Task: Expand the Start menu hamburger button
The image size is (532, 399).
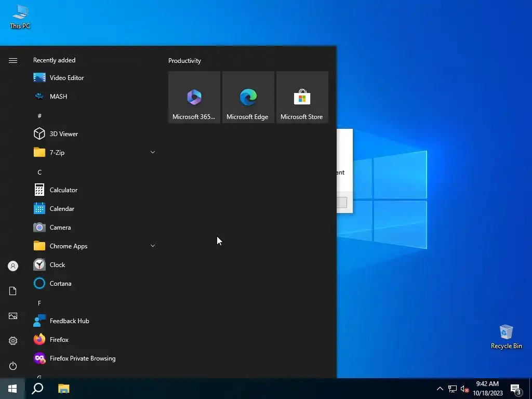Action: [13, 60]
